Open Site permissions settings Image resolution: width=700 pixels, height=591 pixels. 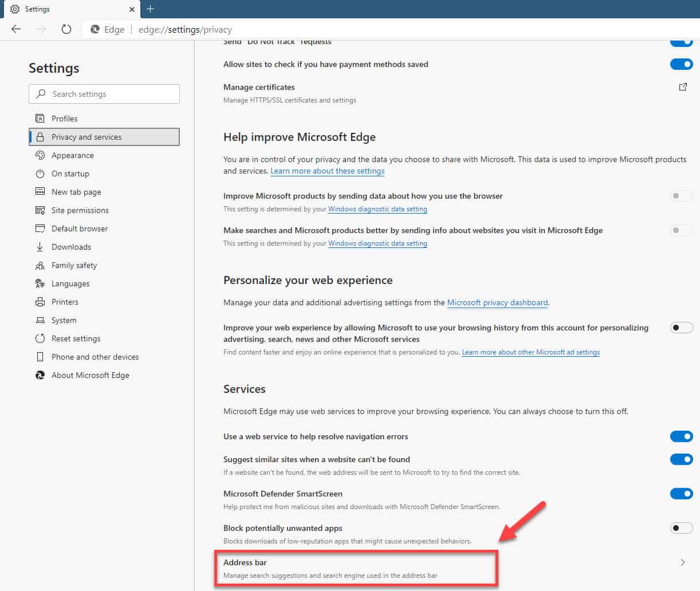[104, 210]
